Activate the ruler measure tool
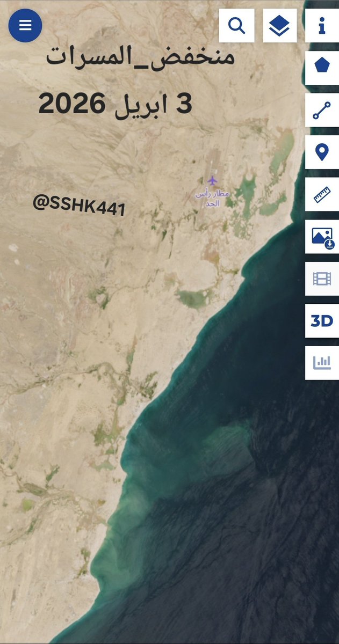 (x=322, y=194)
